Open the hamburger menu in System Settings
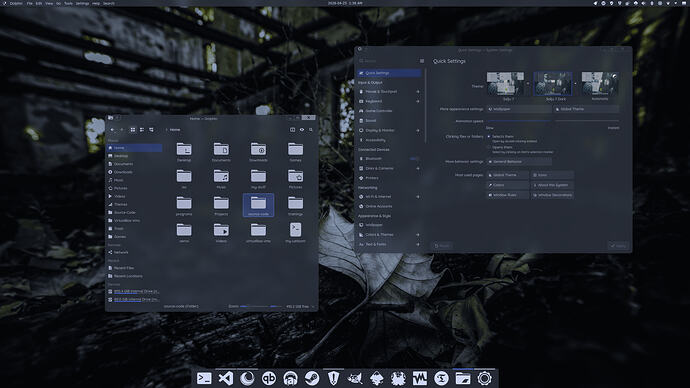Viewport: 690px width, 388px height. [x=422, y=61]
